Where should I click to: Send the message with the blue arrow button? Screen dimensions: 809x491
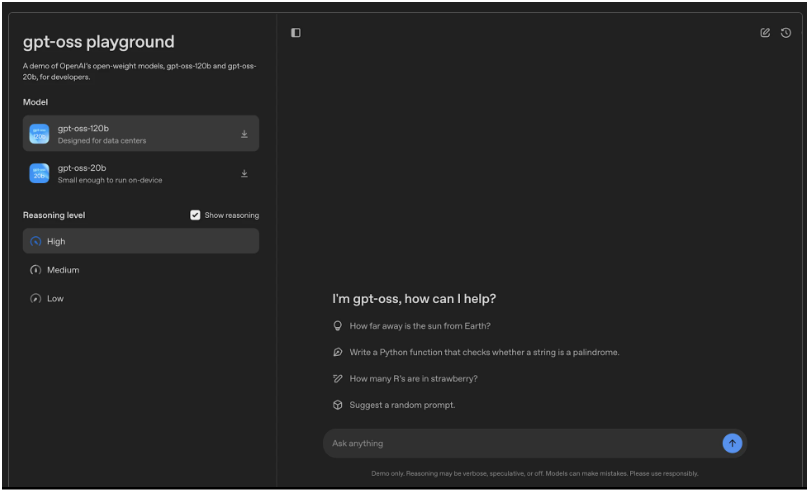tap(732, 443)
